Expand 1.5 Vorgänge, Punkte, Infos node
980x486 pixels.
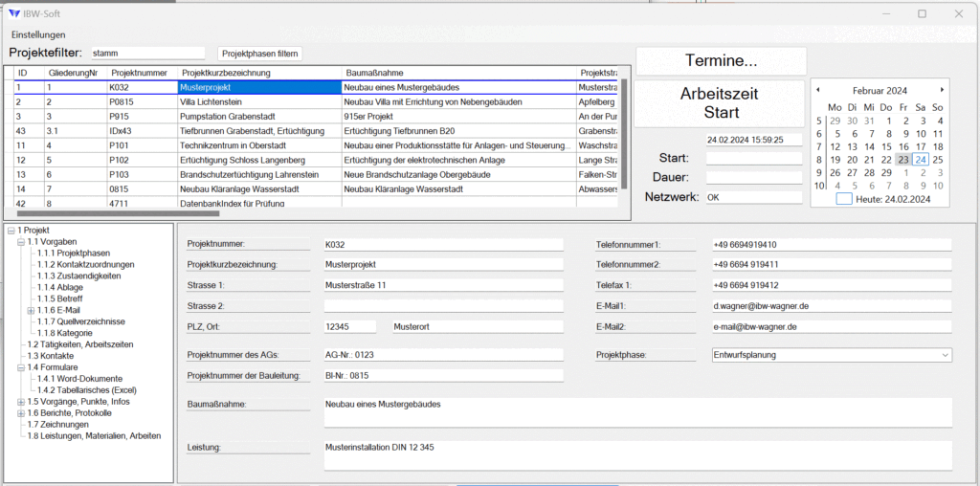pos(21,402)
